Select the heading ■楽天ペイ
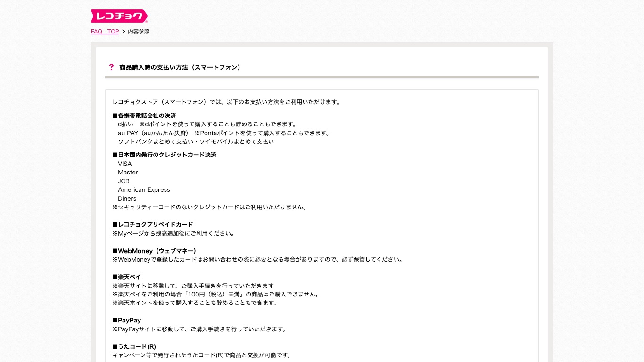This screenshot has height=362, width=644. click(x=127, y=277)
